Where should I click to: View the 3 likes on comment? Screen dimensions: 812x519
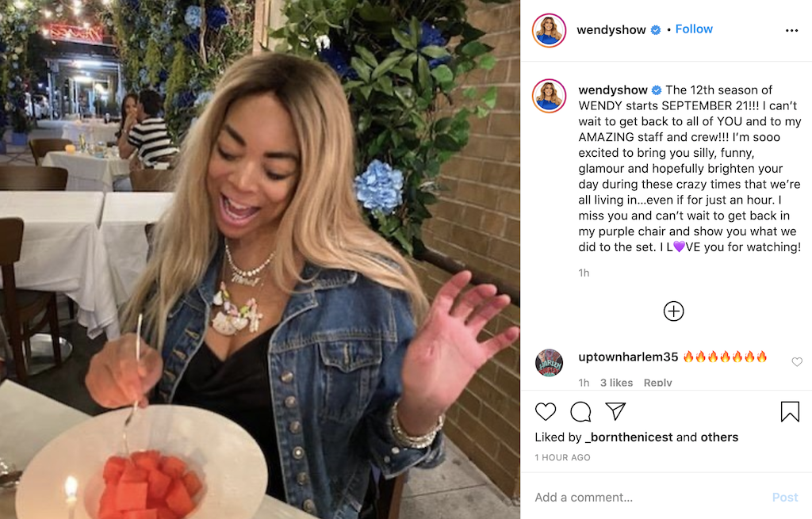click(616, 383)
